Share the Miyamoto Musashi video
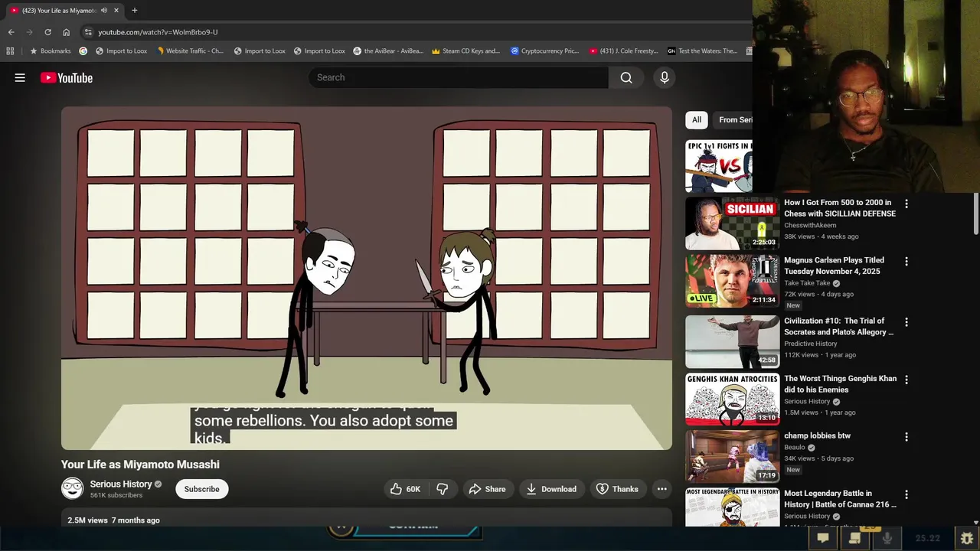Screen dimensions: 980x551 tap(487, 489)
